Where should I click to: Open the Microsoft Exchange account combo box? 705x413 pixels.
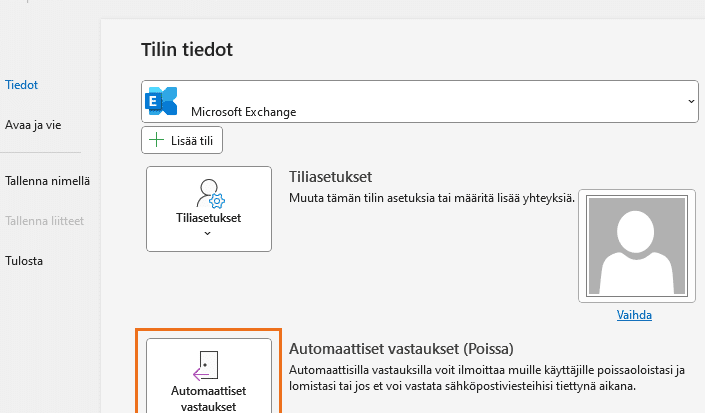point(420,102)
